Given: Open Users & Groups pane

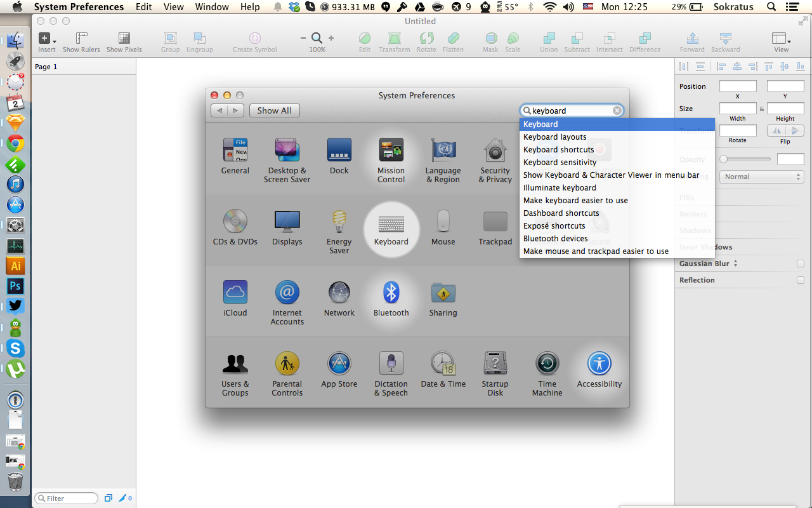Looking at the screenshot, I should pyautogui.click(x=235, y=374).
